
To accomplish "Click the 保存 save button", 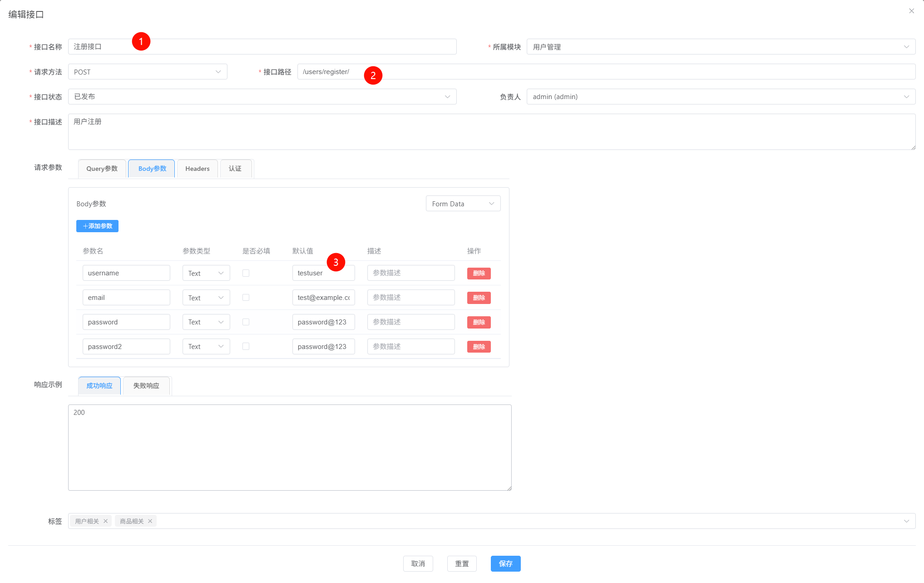I will pyautogui.click(x=505, y=563).
